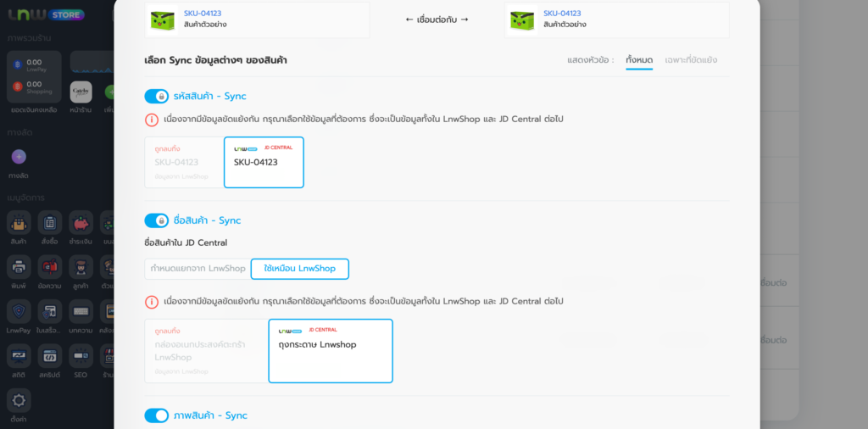868x429 pixels.
Task: Open the ข้อความ mailbox icon
Action: [50, 267]
